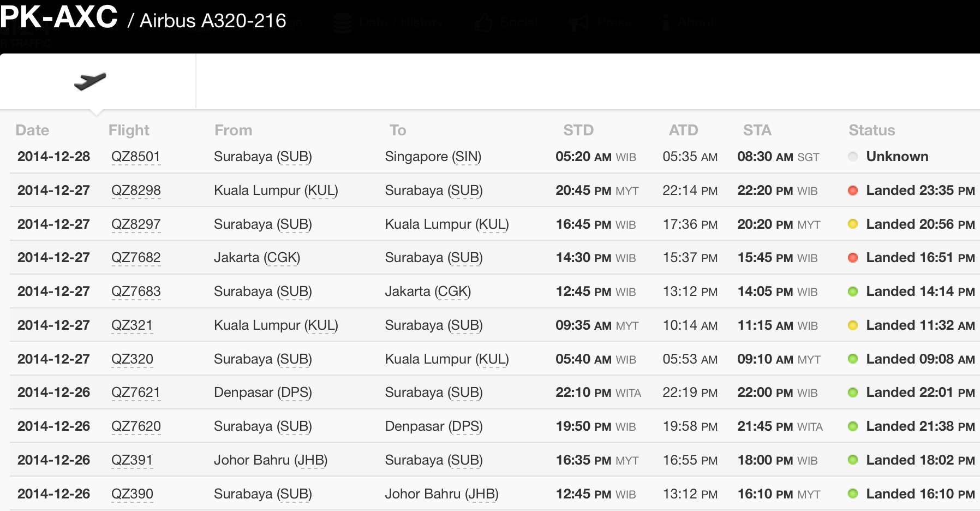Open flight QZ390 link
This screenshot has width=980, height=511.
click(132, 494)
